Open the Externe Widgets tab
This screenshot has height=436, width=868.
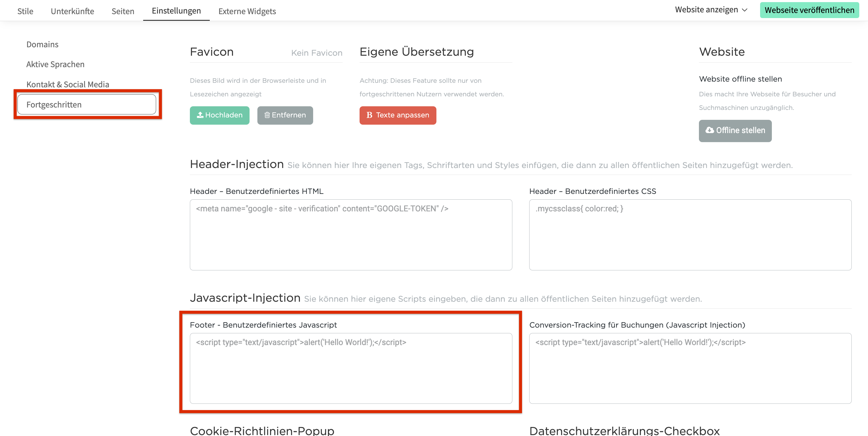pyautogui.click(x=247, y=11)
